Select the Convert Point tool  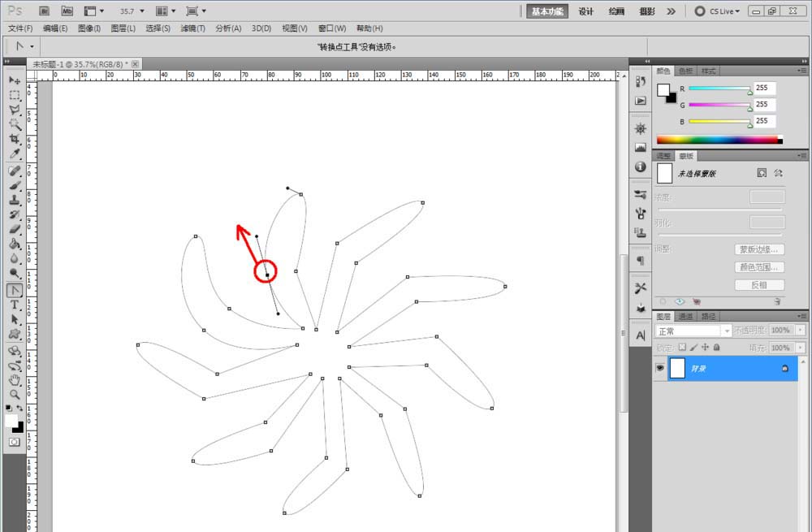click(x=15, y=290)
